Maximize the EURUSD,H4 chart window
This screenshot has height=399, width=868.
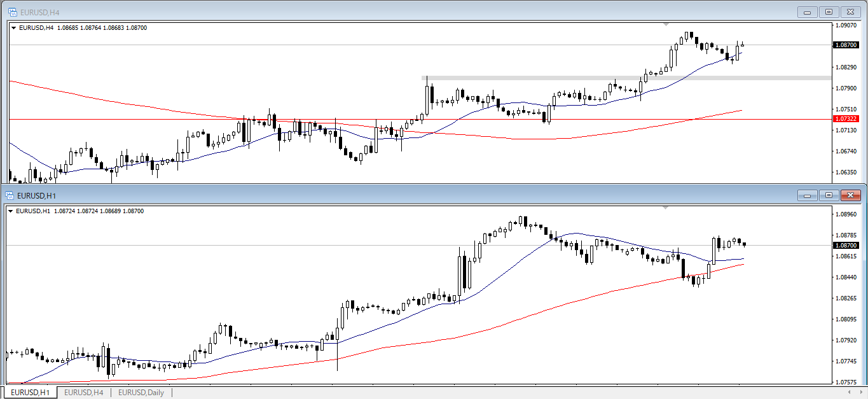click(x=829, y=11)
